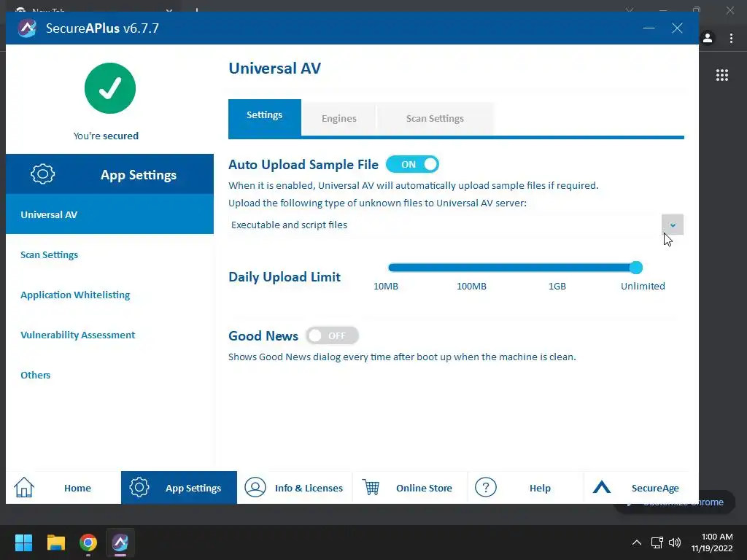Click the SecureAPlus logo in title bar

(x=27, y=28)
